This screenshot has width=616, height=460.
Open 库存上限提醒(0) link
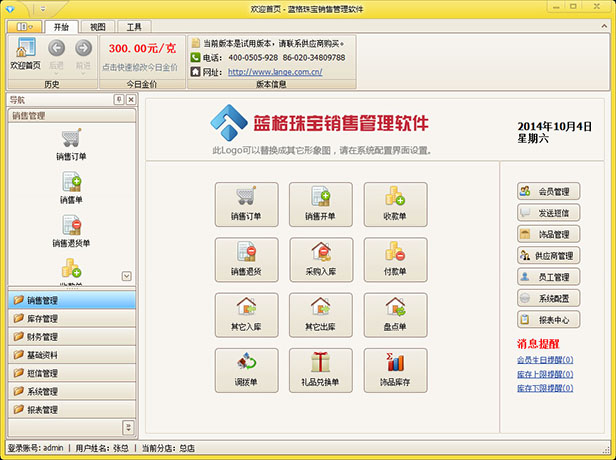[545, 374]
